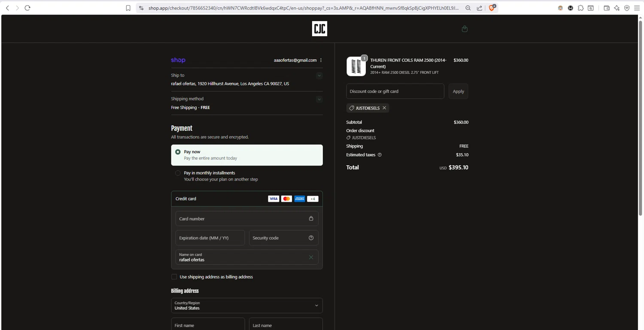The height and width of the screenshot is (330, 644).
Task: Click the aaaofertas@gmail.com email text
Action: click(295, 60)
